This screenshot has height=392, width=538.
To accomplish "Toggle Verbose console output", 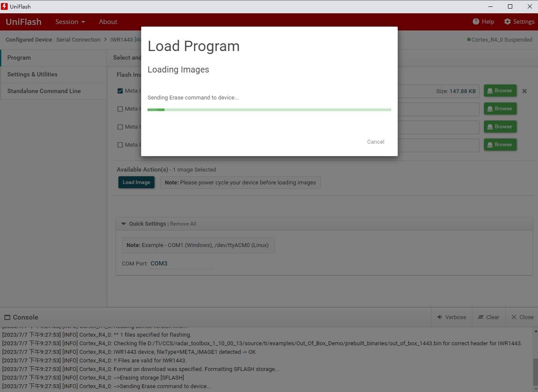I will click(x=452, y=317).
